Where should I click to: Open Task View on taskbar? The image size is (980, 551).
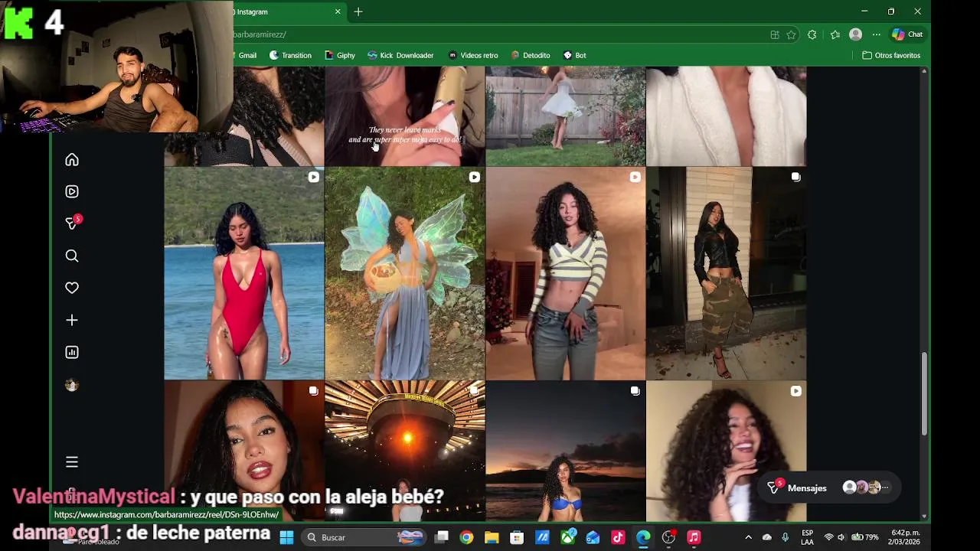pos(442,537)
